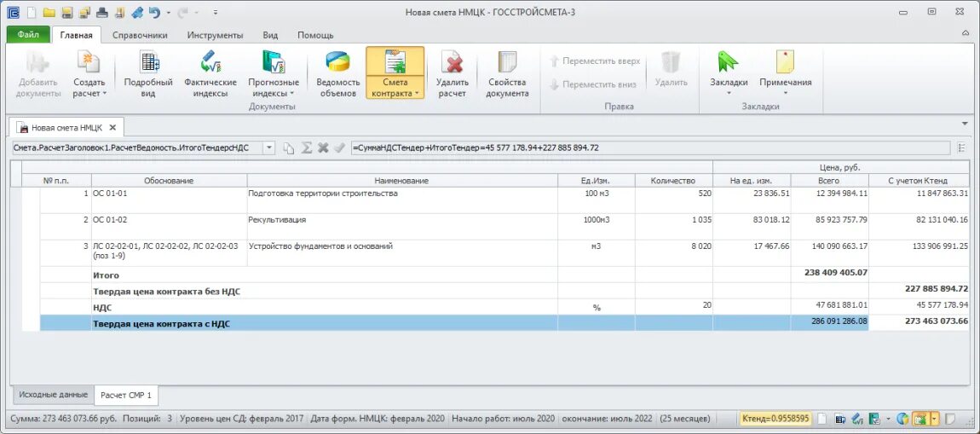Click the save all icon in title bar
This screenshot has width=980, height=434.
pyautogui.click(x=84, y=12)
